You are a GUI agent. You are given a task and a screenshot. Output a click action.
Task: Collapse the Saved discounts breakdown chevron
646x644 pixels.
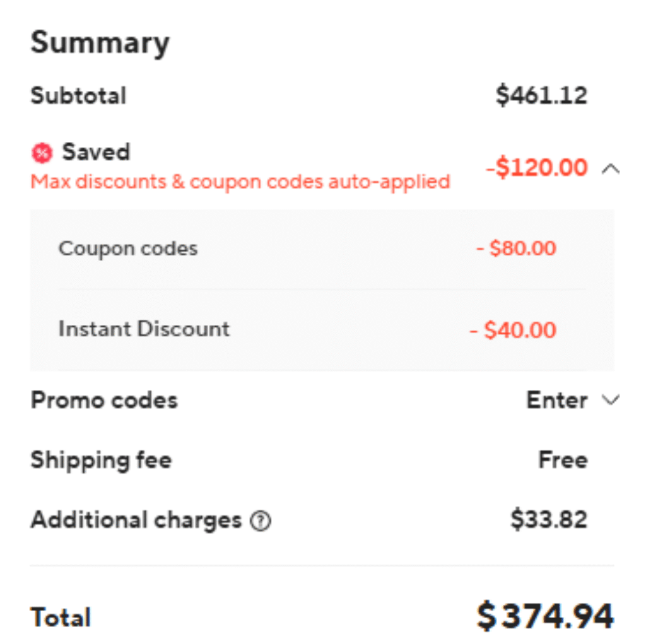611,168
